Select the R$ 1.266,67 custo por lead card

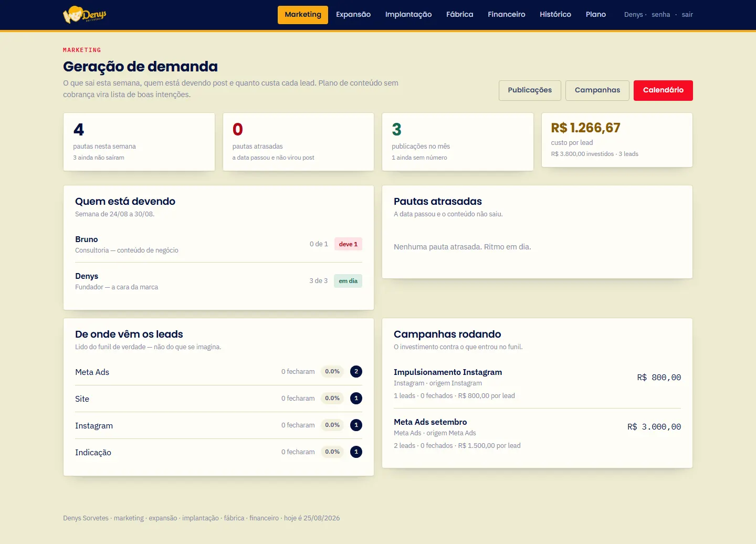point(617,140)
